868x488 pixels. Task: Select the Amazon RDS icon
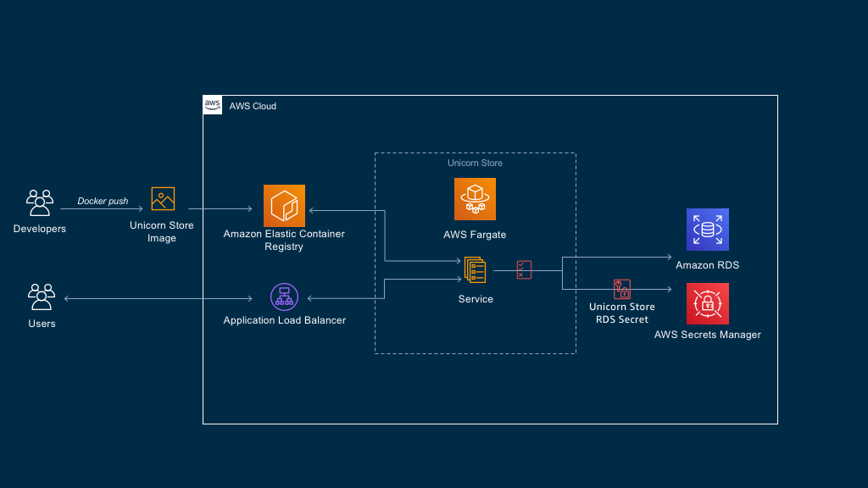(x=708, y=230)
